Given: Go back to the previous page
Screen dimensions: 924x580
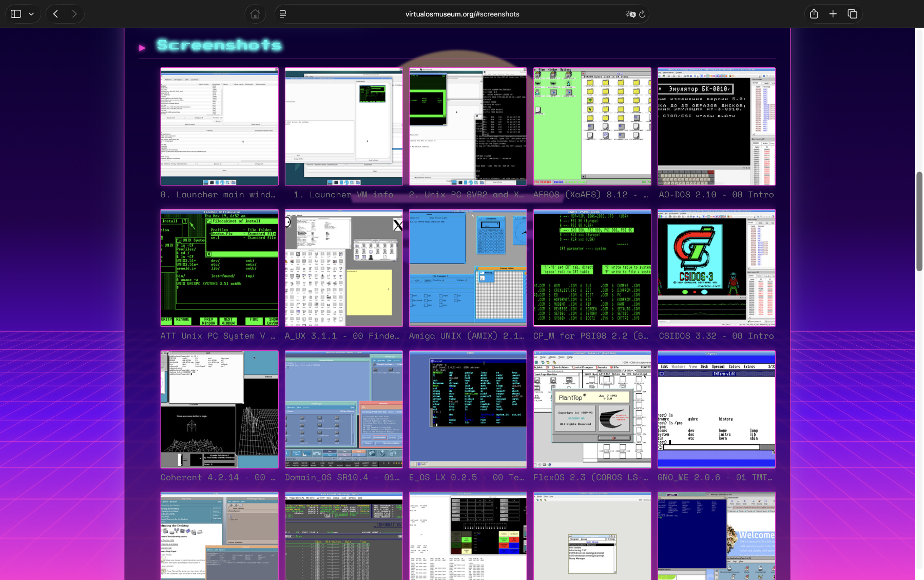Looking at the screenshot, I should [x=55, y=14].
